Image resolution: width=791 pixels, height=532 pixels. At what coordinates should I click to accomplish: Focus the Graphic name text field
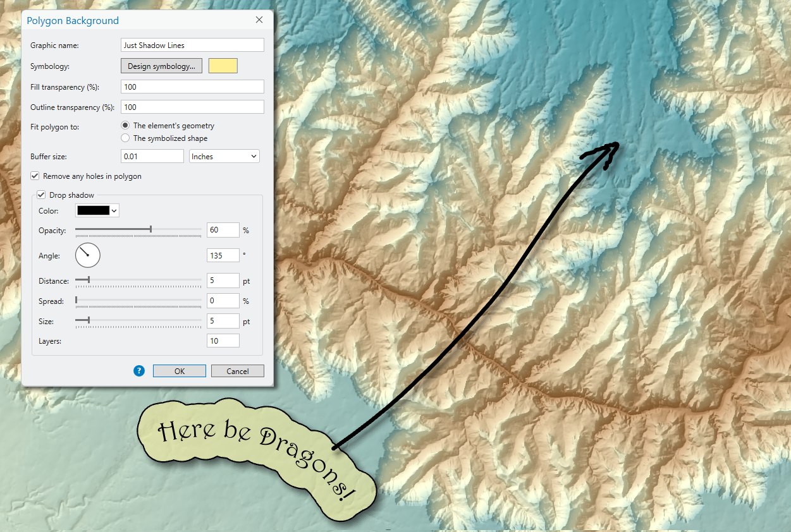(192, 45)
